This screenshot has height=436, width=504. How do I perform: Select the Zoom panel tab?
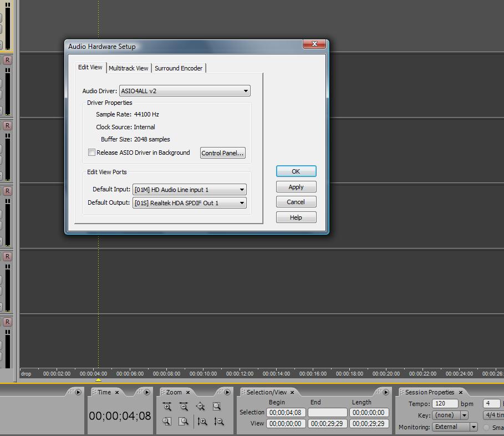(x=174, y=392)
